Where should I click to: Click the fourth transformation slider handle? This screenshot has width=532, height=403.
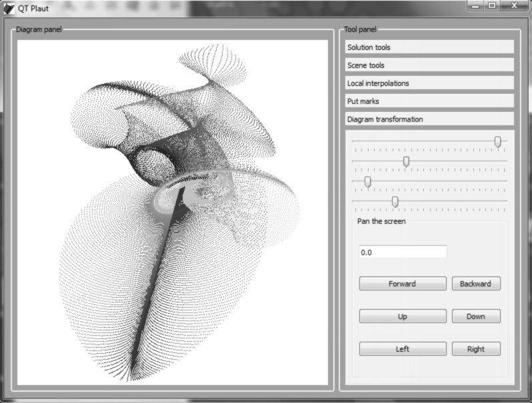click(395, 201)
